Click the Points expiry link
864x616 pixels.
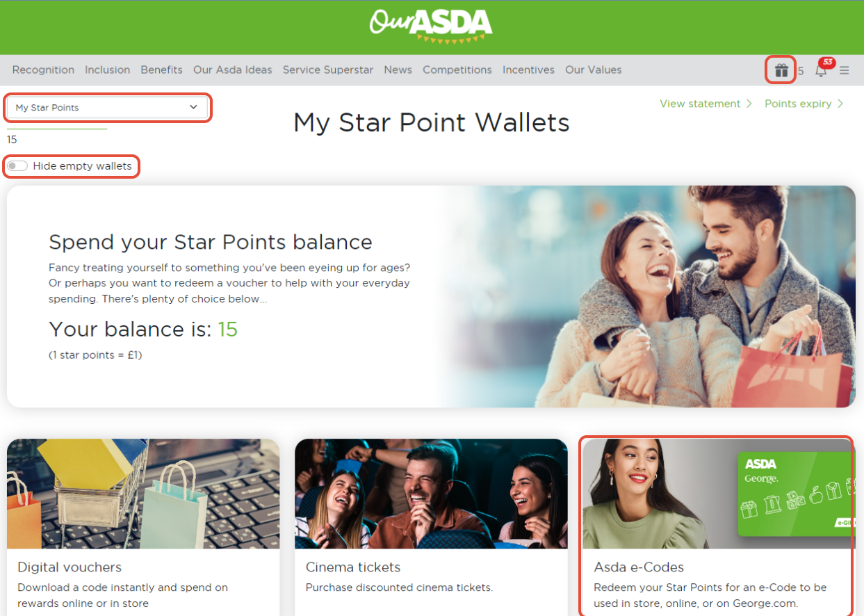click(x=798, y=104)
